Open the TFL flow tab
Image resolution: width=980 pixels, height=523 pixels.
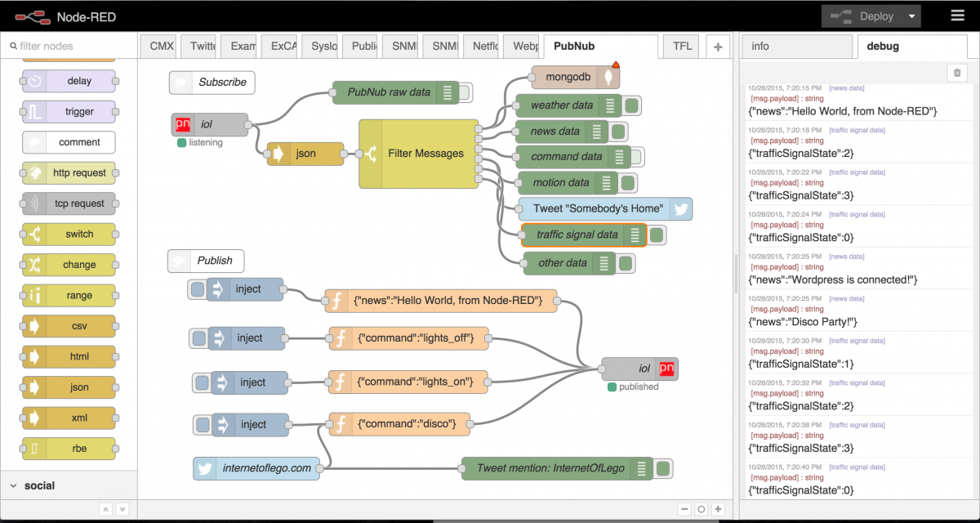(681, 47)
